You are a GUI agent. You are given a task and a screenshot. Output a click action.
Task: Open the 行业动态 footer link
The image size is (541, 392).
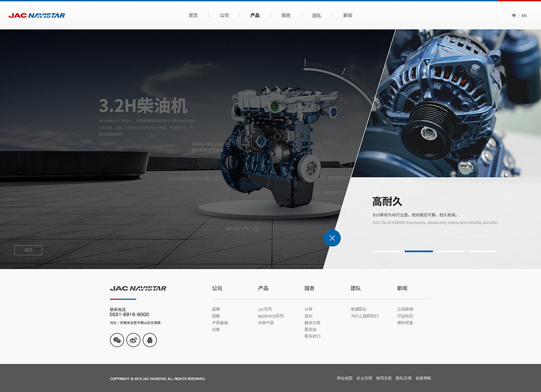pos(405,316)
